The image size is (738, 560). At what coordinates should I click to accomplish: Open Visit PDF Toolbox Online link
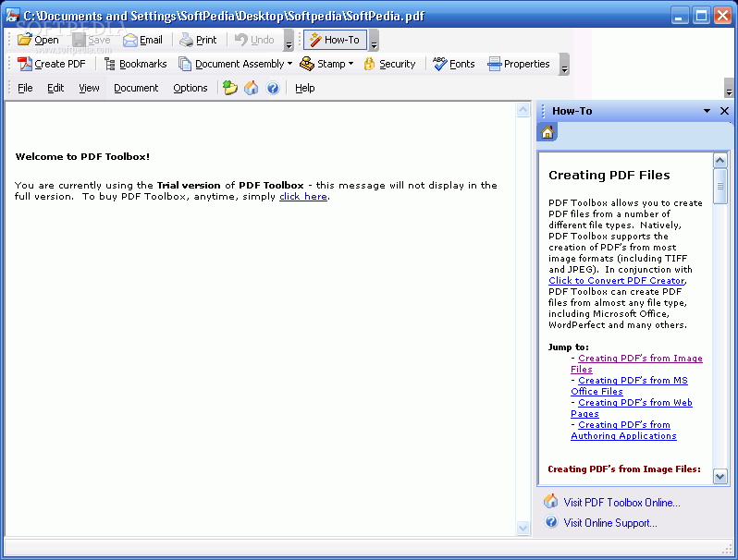(x=621, y=503)
